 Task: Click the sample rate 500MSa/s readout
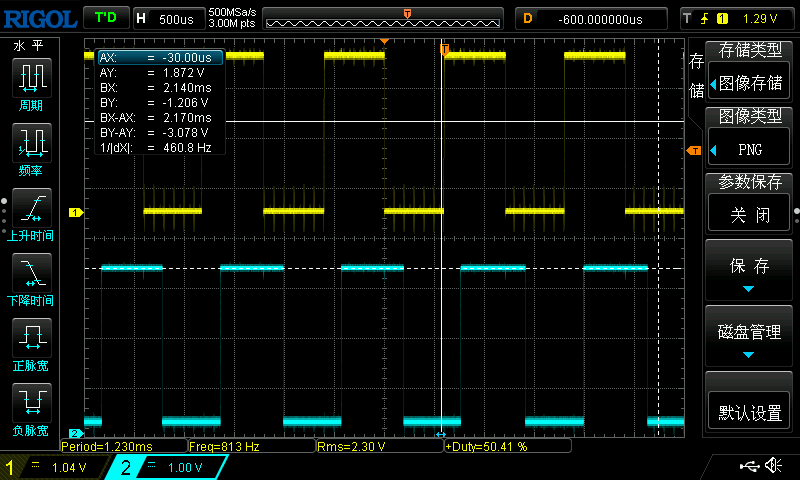(x=232, y=12)
